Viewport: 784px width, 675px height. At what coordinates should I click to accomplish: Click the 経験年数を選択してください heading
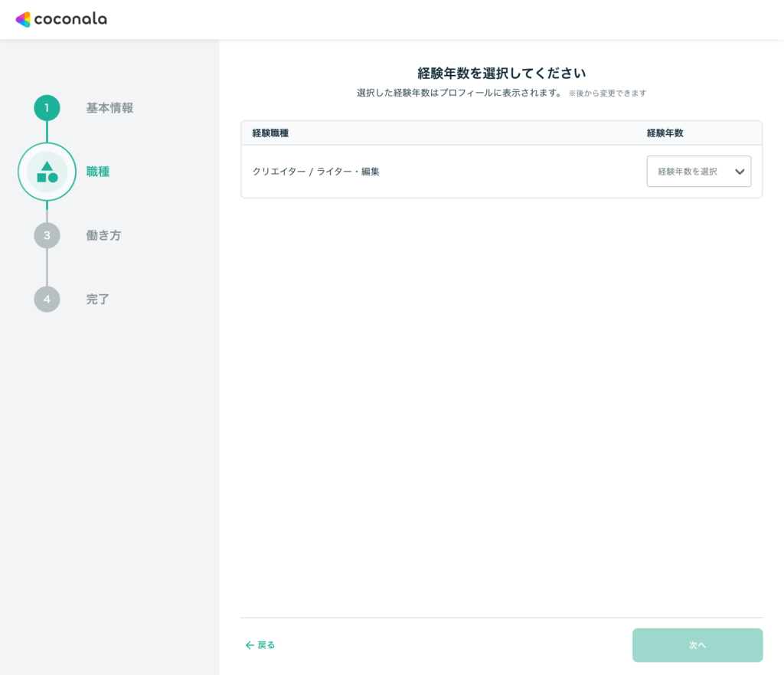point(501,74)
